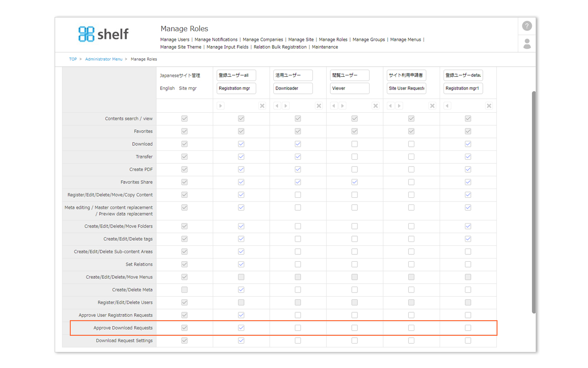Click the page vertical scrollbar
Screen dimensions: 588x368
(533, 202)
